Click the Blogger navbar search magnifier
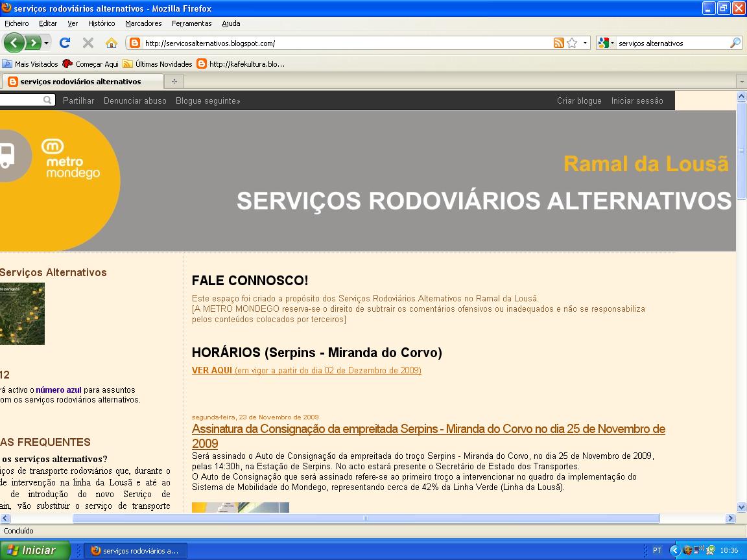This screenshot has height=560, width=747. point(47,100)
